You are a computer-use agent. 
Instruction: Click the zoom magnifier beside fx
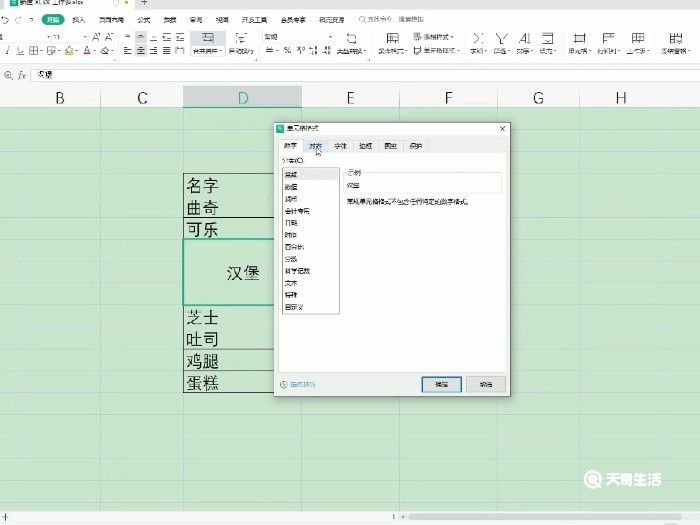coord(8,75)
